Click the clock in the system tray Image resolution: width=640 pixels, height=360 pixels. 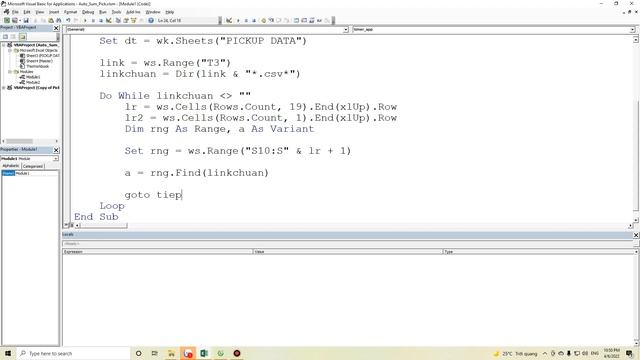611,353
